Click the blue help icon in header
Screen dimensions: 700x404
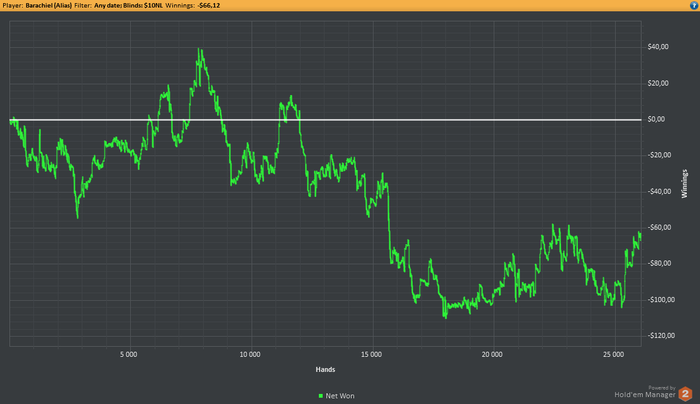click(x=696, y=5)
